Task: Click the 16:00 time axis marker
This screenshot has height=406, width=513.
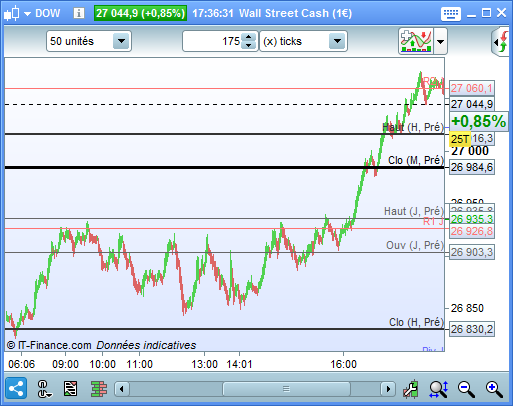Action: pyautogui.click(x=343, y=364)
